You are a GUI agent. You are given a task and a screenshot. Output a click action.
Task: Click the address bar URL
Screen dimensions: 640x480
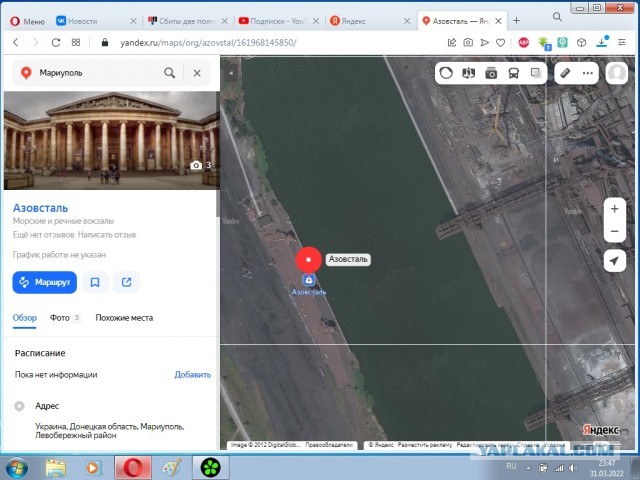click(x=208, y=42)
